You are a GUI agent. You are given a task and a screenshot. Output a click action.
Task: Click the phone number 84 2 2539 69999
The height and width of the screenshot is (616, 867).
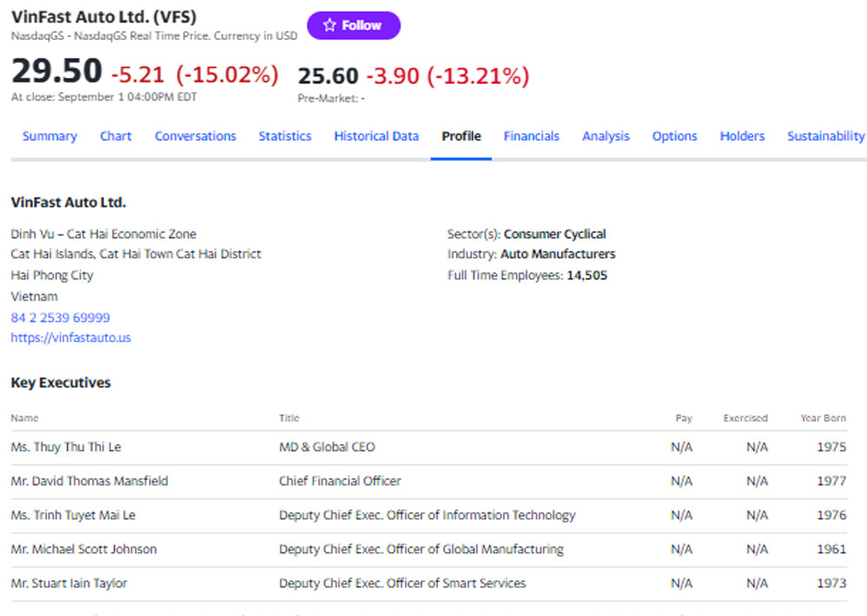click(x=61, y=318)
